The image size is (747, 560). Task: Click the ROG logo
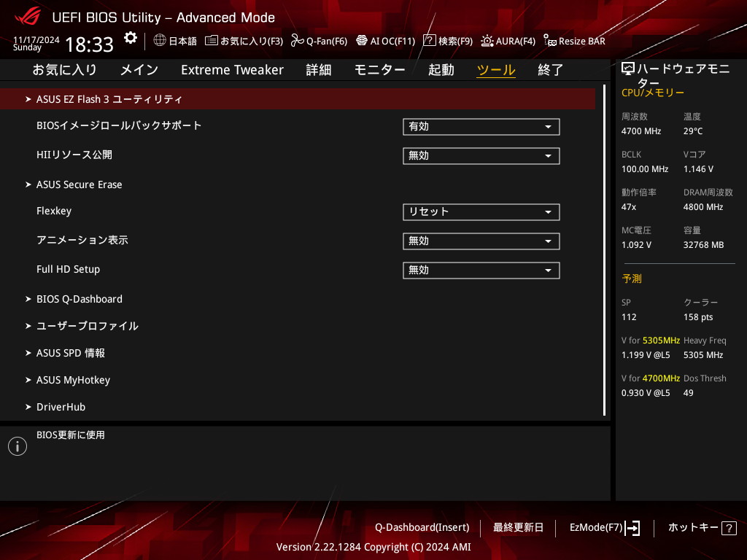(28, 17)
